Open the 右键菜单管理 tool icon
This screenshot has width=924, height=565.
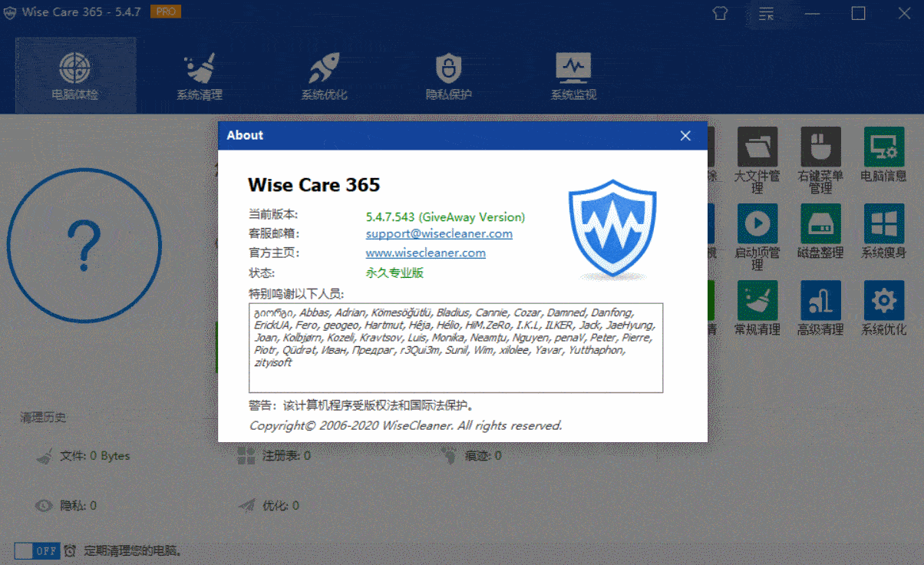coord(820,147)
